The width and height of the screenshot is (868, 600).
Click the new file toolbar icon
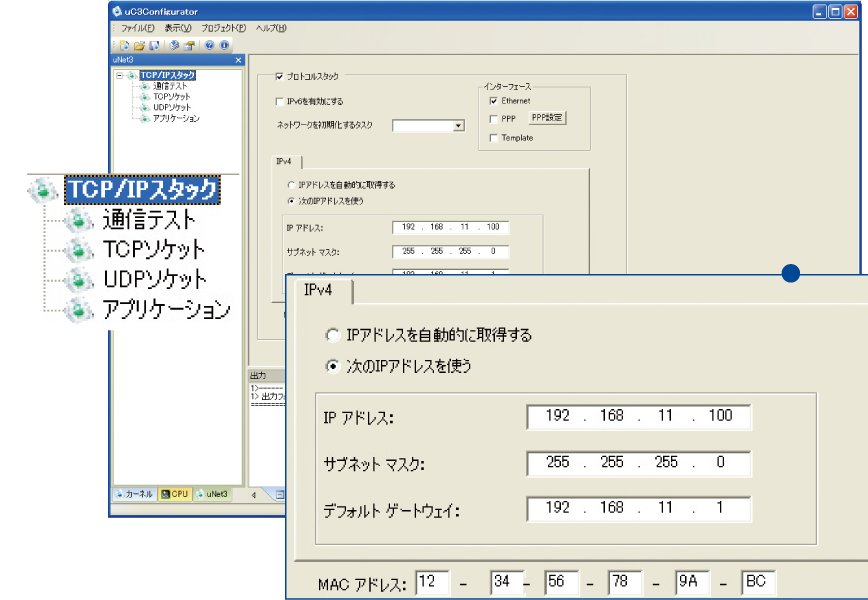click(124, 45)
